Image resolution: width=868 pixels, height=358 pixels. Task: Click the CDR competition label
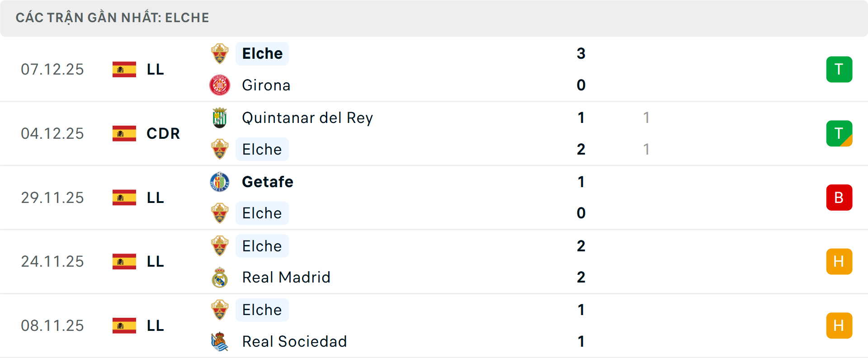163,133
